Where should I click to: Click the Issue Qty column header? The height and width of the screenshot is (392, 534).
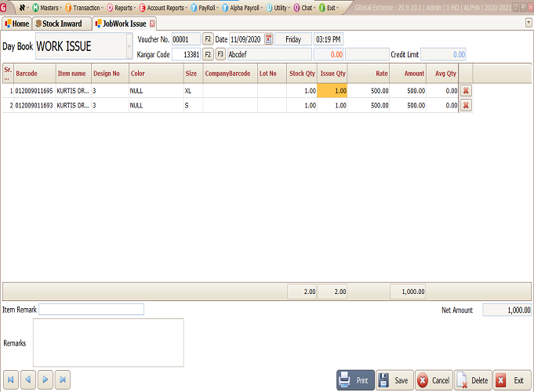(332, 74)
